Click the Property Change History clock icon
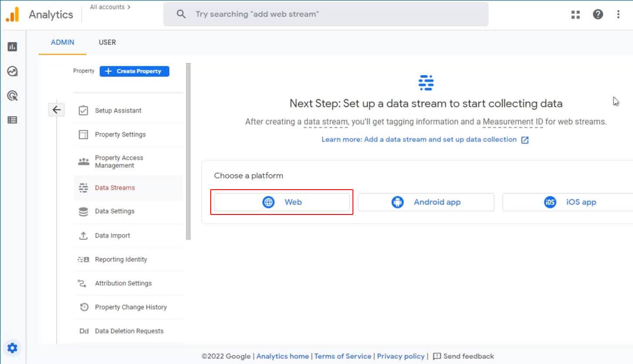The width and height of the screenshot is (633, 364). click(84, 307)
